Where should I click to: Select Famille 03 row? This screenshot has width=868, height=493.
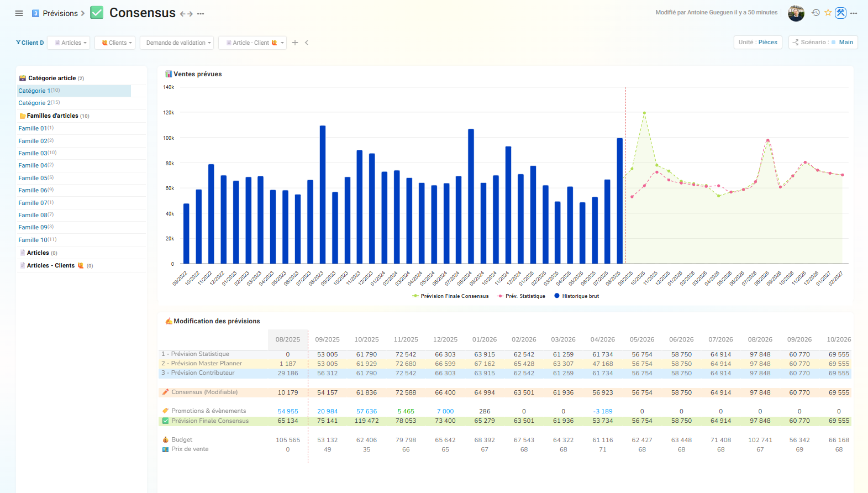[x=81, y=153]
